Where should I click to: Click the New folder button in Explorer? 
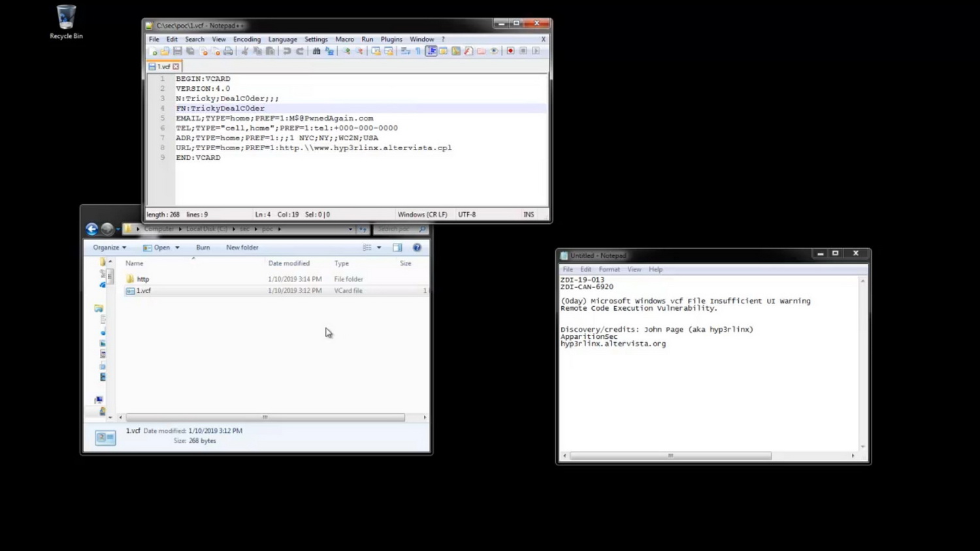(x=242, y=247)
